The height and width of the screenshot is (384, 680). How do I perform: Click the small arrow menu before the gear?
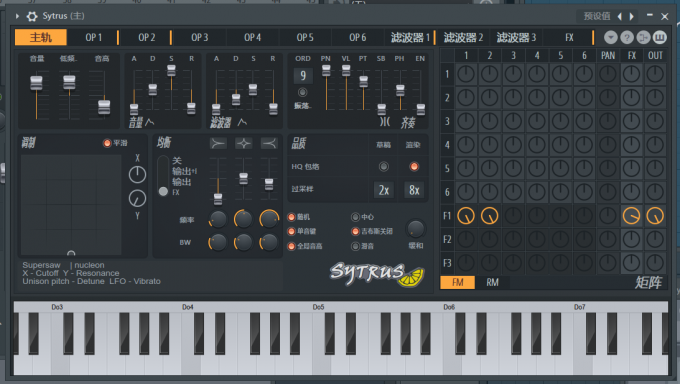[x=17, y=16]
